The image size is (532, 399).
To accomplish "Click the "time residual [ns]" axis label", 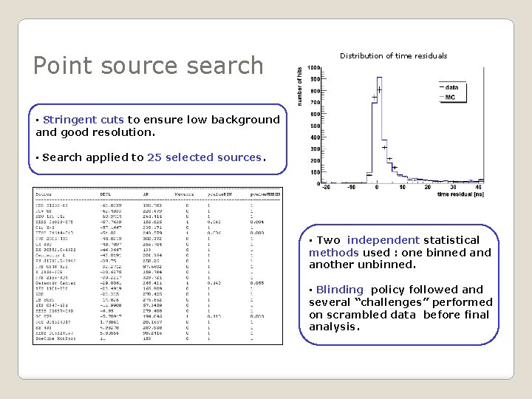I will [460, 194].
